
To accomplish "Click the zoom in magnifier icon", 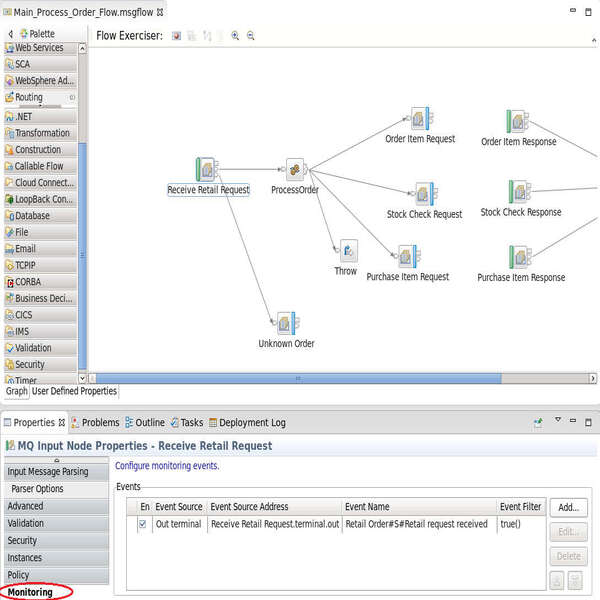I will pos(235,35).
